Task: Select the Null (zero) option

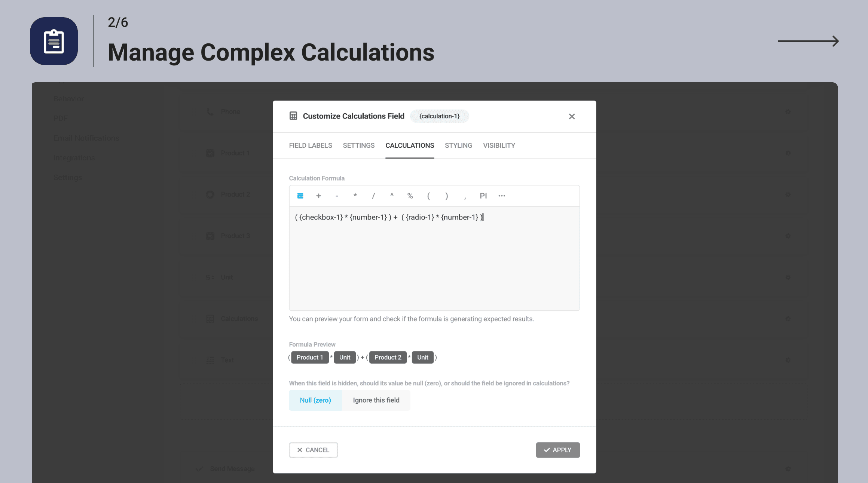Action: tap(315, 400)
